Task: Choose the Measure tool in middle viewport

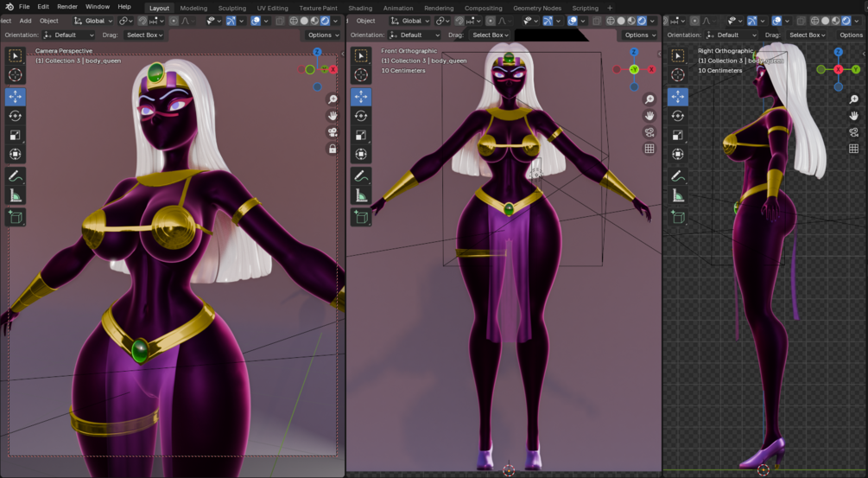Action: click(361, 195)
